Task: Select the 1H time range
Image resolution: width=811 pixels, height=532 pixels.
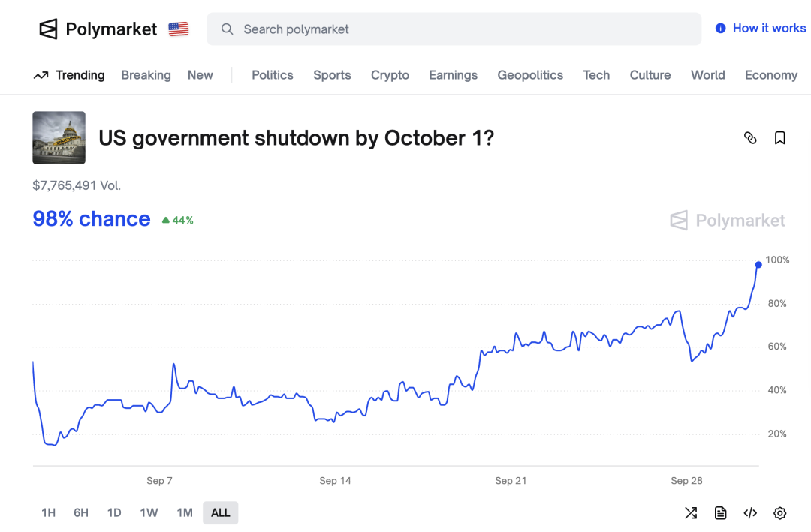Action: pos(49,513)
